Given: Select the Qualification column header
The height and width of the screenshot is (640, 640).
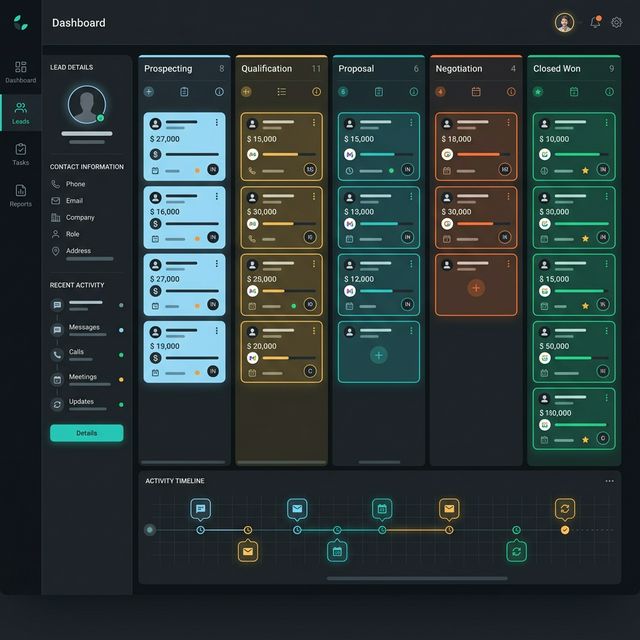Looking at the screenshot, I should (281, 69).
